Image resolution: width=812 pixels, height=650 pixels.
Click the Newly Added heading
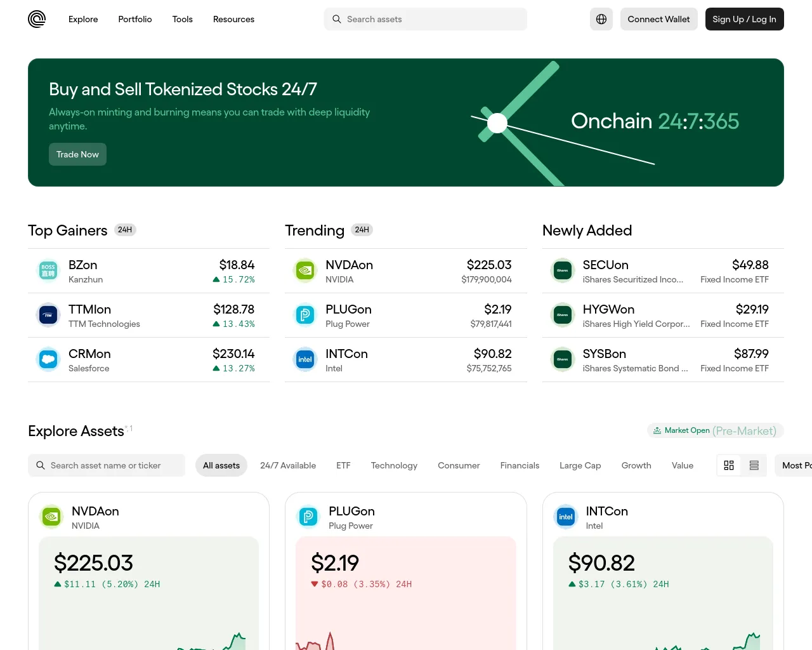[x=587, y=230]
